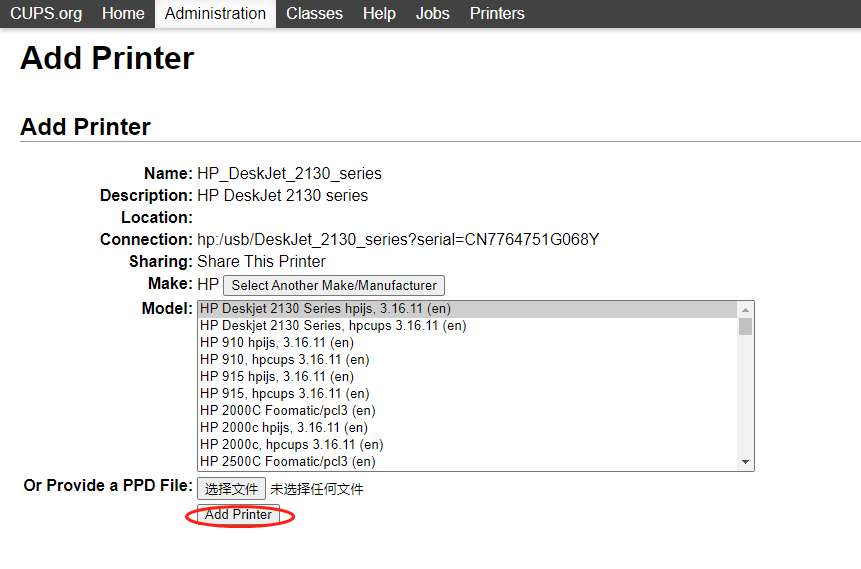
Task: Open the Administration tab
Action: [x=215, y=13]
